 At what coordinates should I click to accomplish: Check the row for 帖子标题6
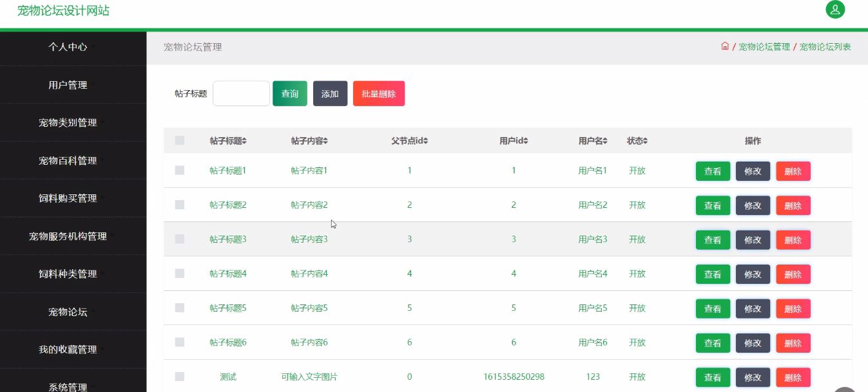point(180,342)
